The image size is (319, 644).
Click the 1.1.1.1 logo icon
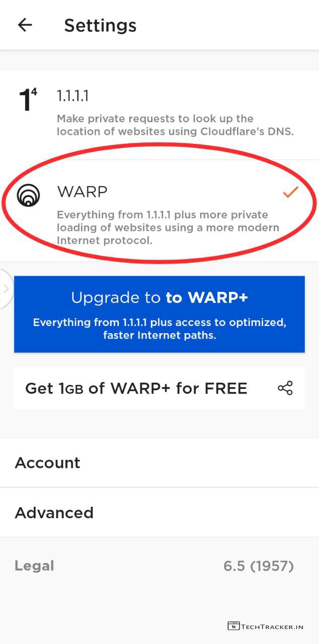28,99
